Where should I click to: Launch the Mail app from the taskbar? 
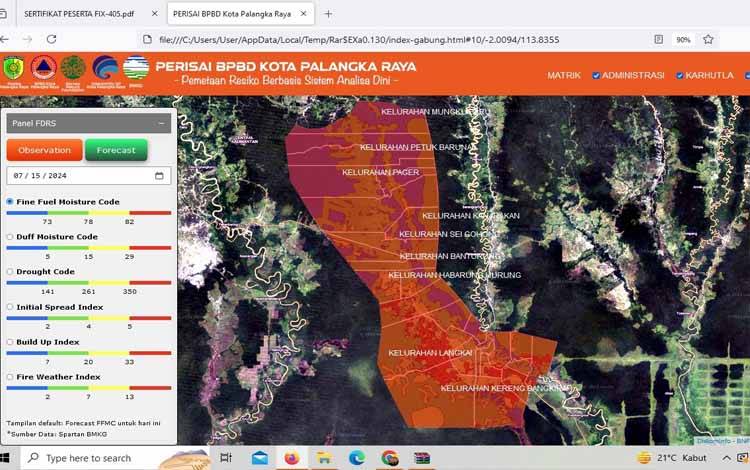click(x=260, y=458)
